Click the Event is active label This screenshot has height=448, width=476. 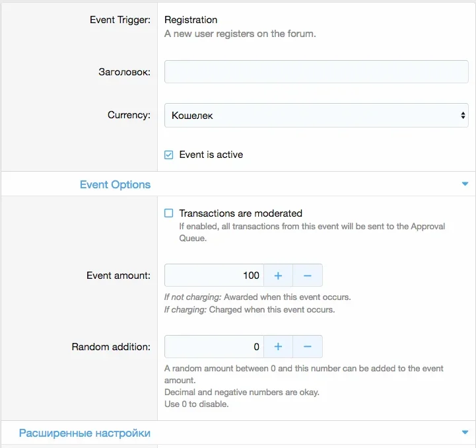click(x=211, y=155)
